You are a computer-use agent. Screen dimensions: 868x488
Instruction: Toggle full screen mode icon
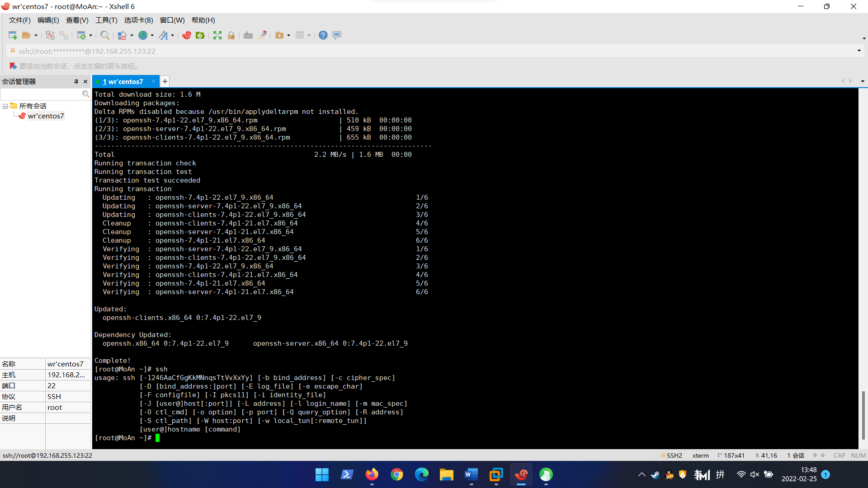[217, 35]
